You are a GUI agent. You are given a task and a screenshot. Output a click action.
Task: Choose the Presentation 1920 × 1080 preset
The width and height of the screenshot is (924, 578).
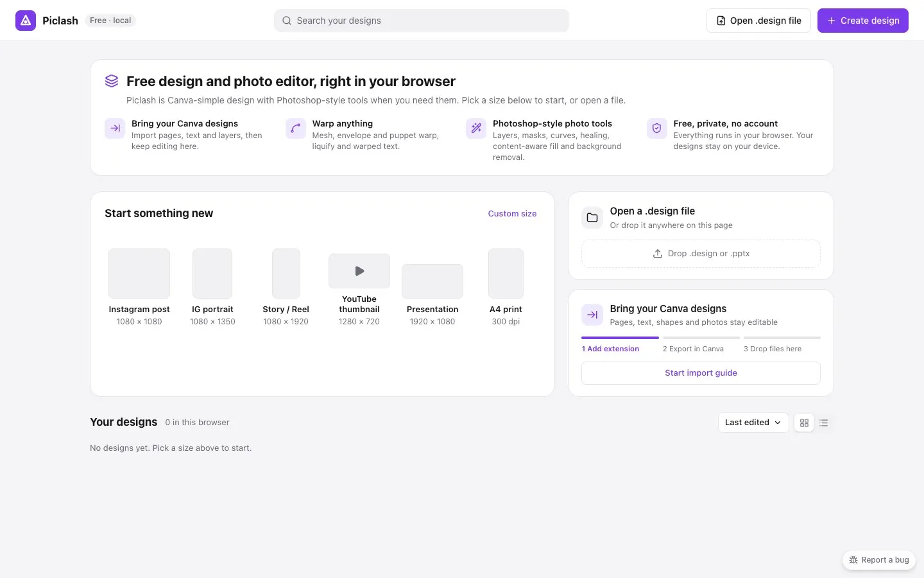tap(432, 294)
